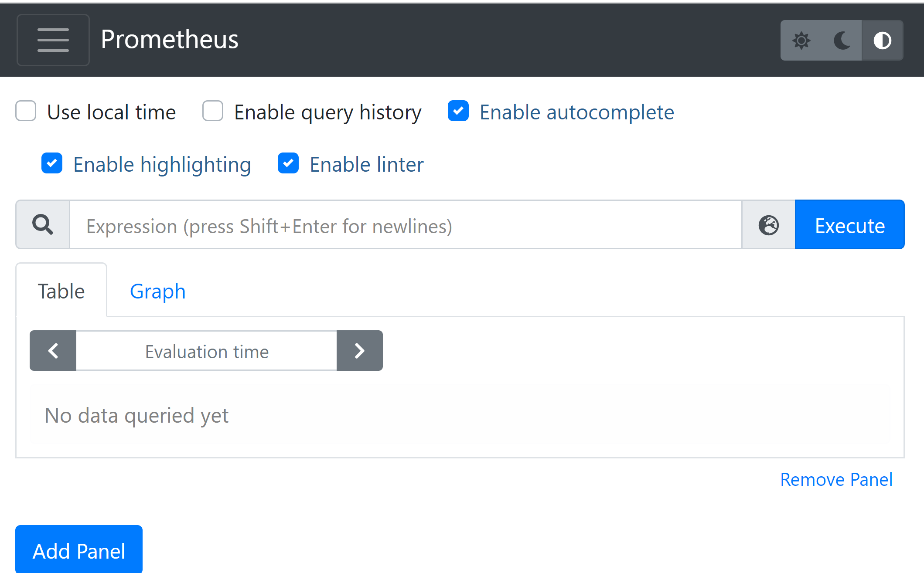Click the Remove Panel link

[836, 479]
